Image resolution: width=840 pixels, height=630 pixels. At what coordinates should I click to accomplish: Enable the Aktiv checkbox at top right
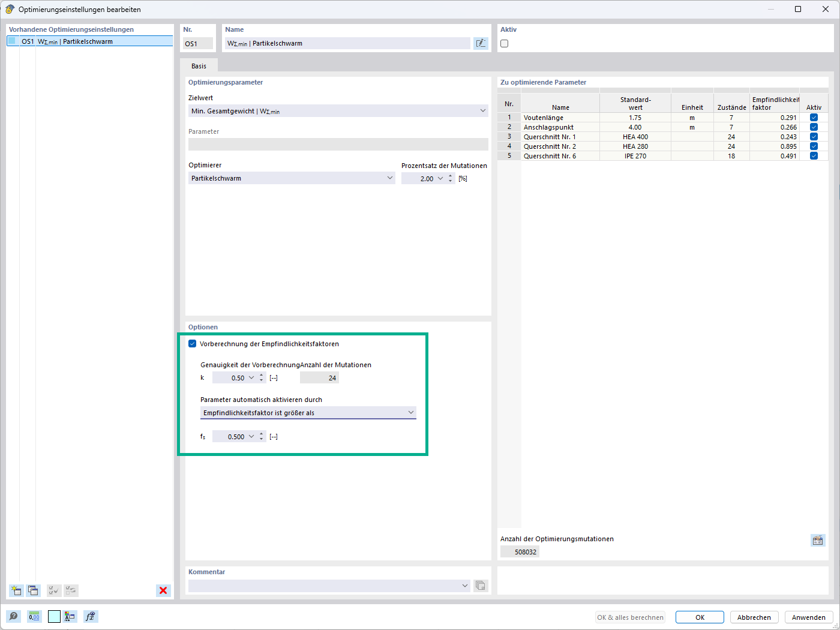point(504,43)
